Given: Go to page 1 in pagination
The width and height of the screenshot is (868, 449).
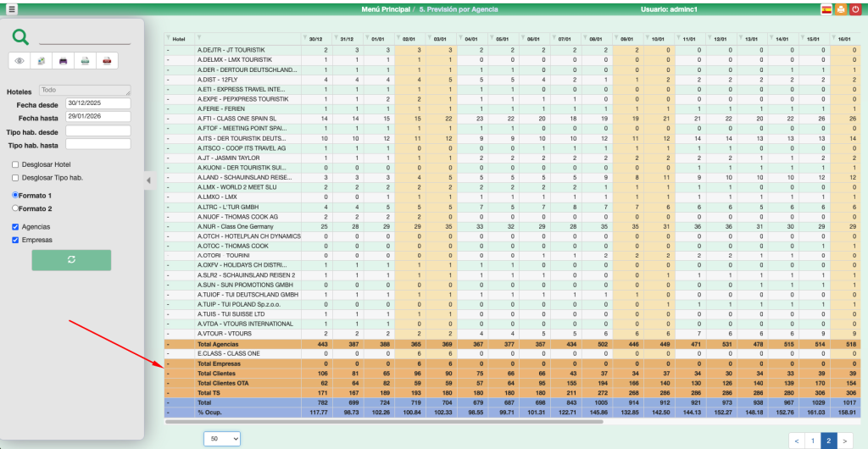Looking at the screenshot, I should point(812,441).
